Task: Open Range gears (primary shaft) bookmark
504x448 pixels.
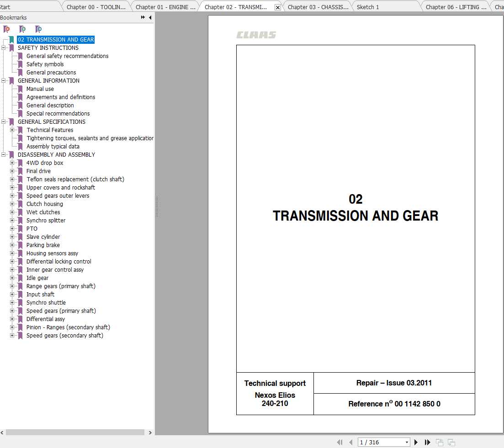Action: coord(61,286)
